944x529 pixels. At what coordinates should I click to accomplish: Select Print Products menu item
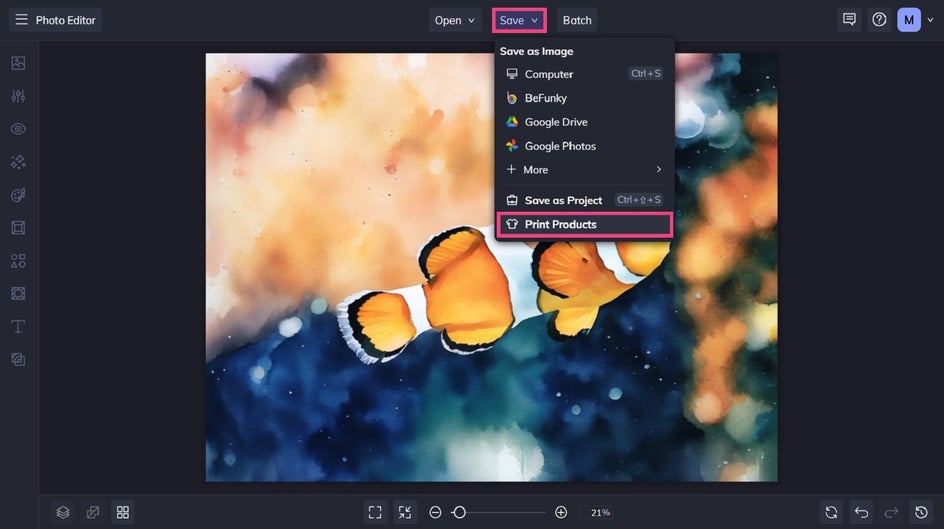pos(584,224)
